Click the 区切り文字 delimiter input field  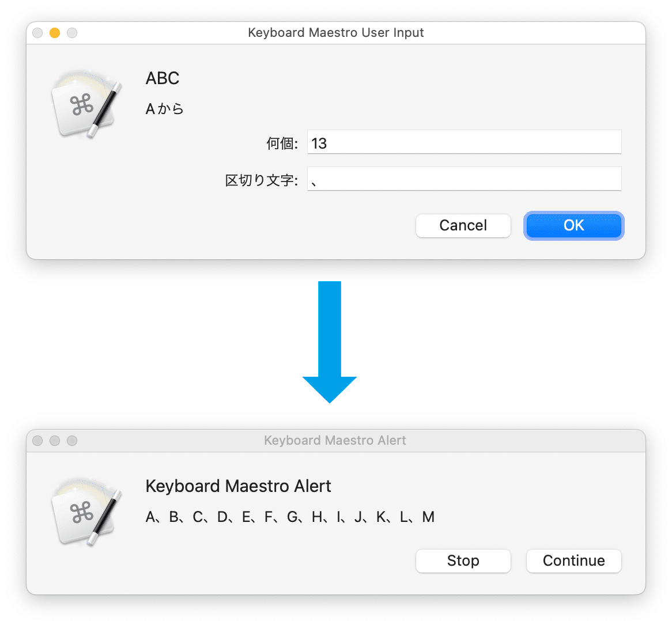point(464,179)
